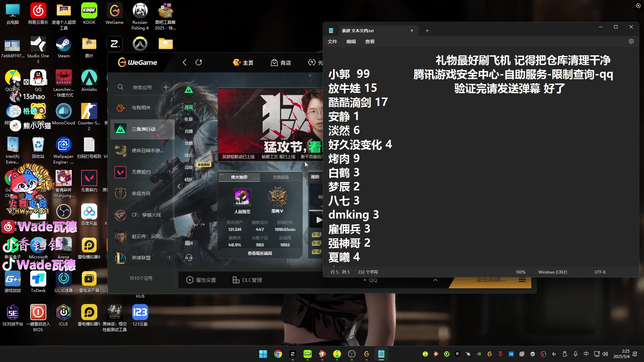Open the iCUE desktop icon

click(63, 315)
